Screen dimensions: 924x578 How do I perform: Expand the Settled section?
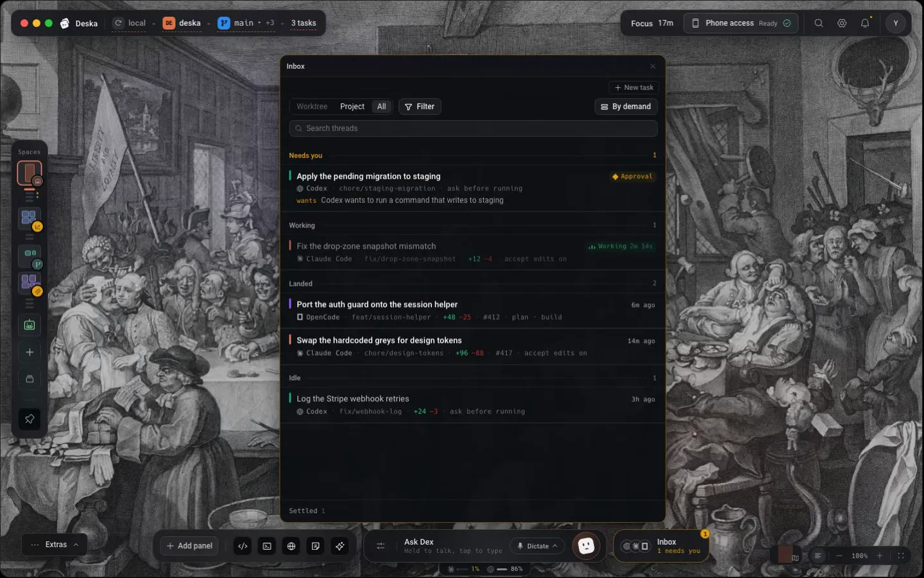pos(307,511)
